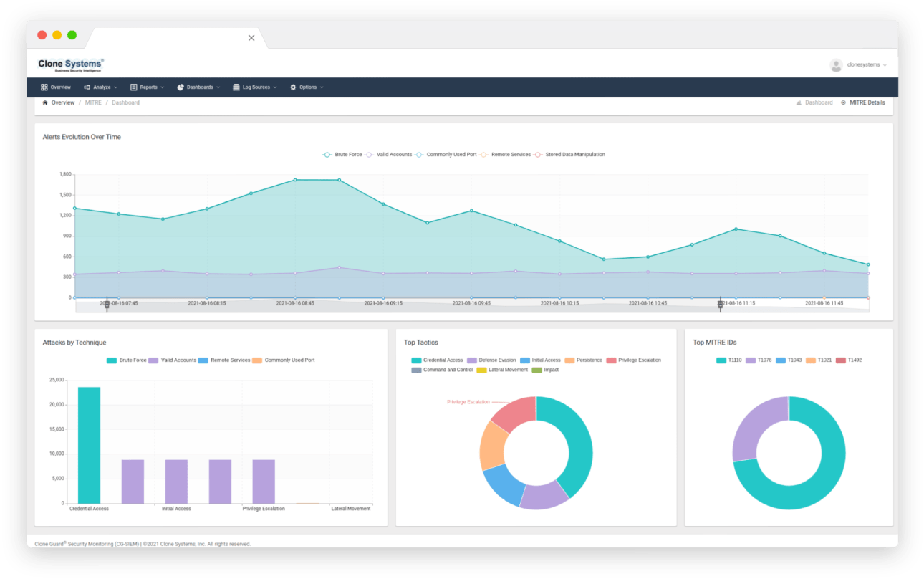The height and width of the screenshot is (579, 924).
Task: Click the Overview grid icon in navbar
Action: (44, 87)
